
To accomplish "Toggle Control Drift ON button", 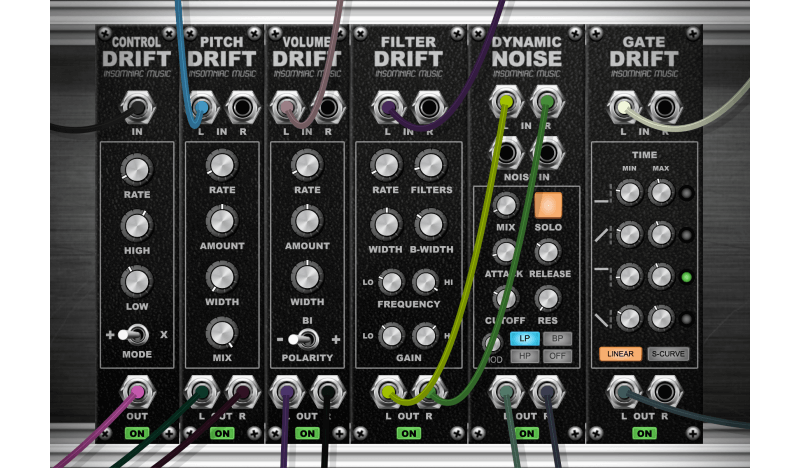I will click(x=137, y=433).
